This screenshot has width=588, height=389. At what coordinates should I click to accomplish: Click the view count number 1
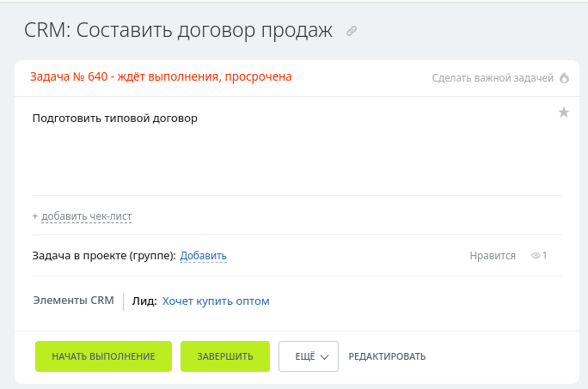point(544,255)
